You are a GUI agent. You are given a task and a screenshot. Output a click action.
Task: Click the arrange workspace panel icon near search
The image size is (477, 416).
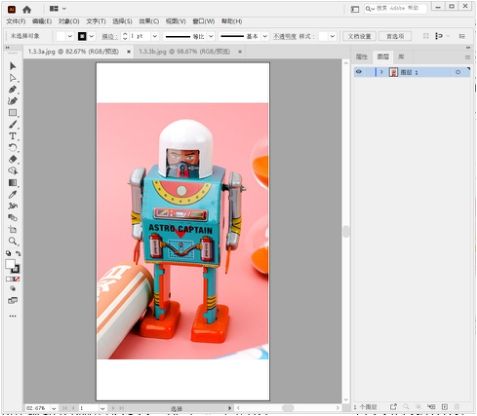pyautogui.click(x=355, y=9)
